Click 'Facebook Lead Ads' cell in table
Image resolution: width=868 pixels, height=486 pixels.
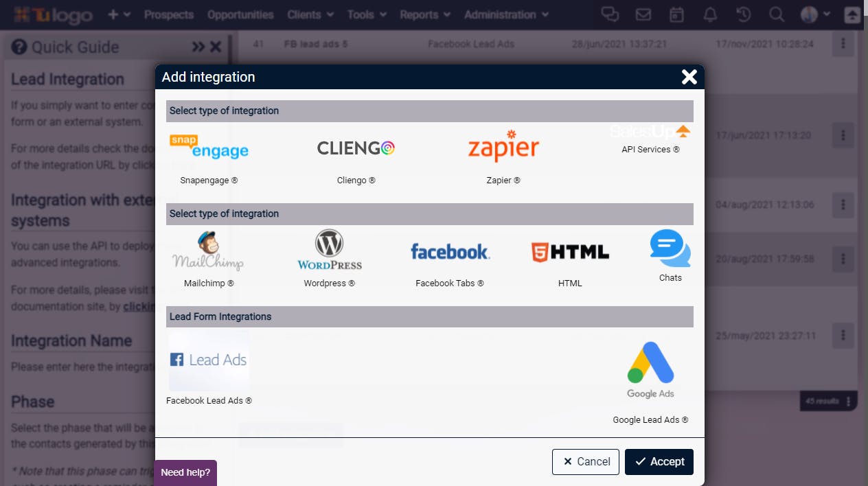(x=471, y=44)
